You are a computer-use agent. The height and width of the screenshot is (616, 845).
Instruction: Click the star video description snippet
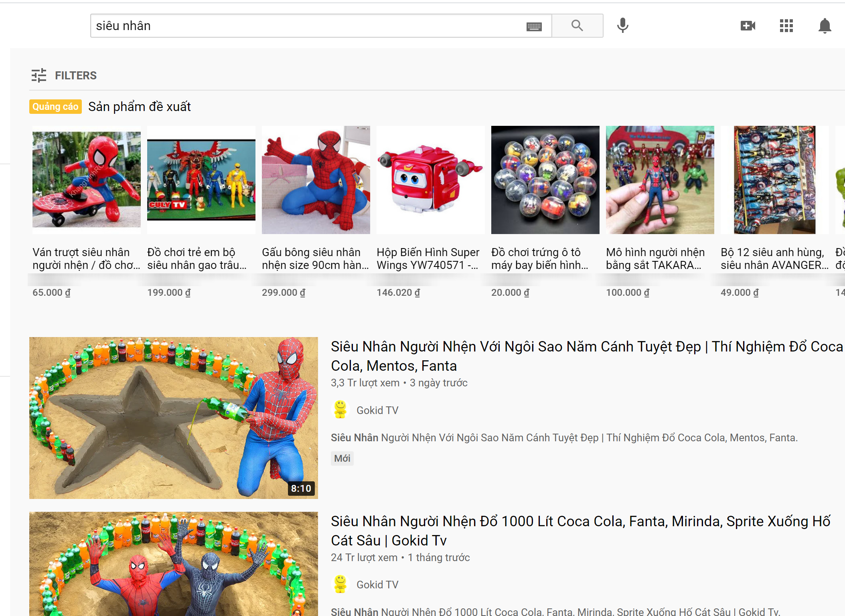564,438
